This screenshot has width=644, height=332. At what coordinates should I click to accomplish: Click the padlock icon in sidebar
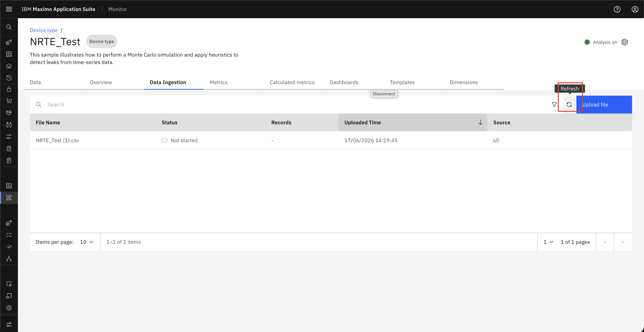9,89
